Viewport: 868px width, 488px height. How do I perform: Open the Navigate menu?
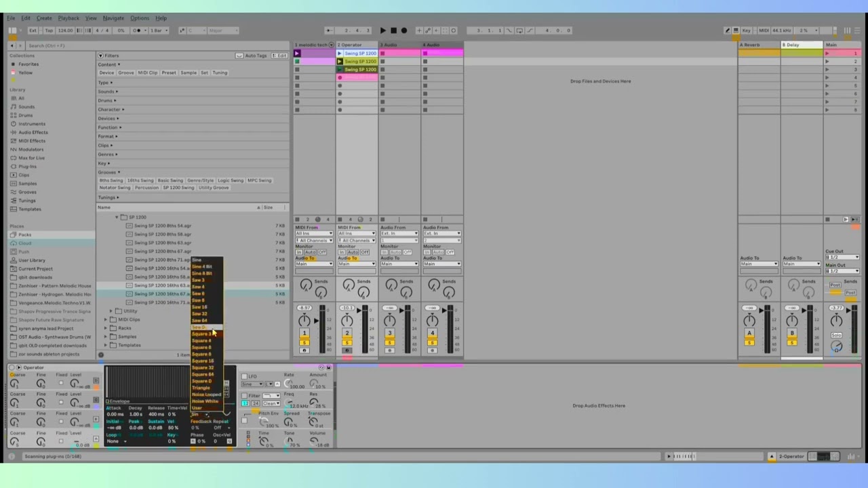(x=113, y=18)
